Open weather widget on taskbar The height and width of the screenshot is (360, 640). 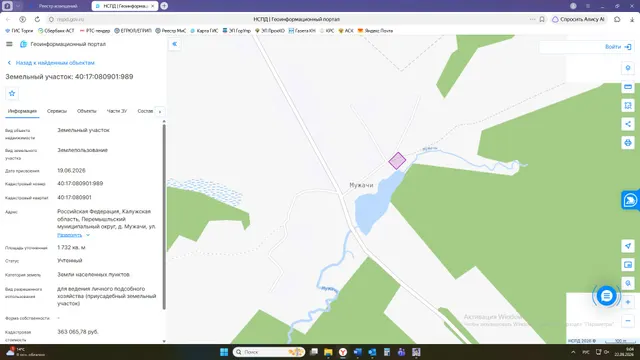coord(25,352)
